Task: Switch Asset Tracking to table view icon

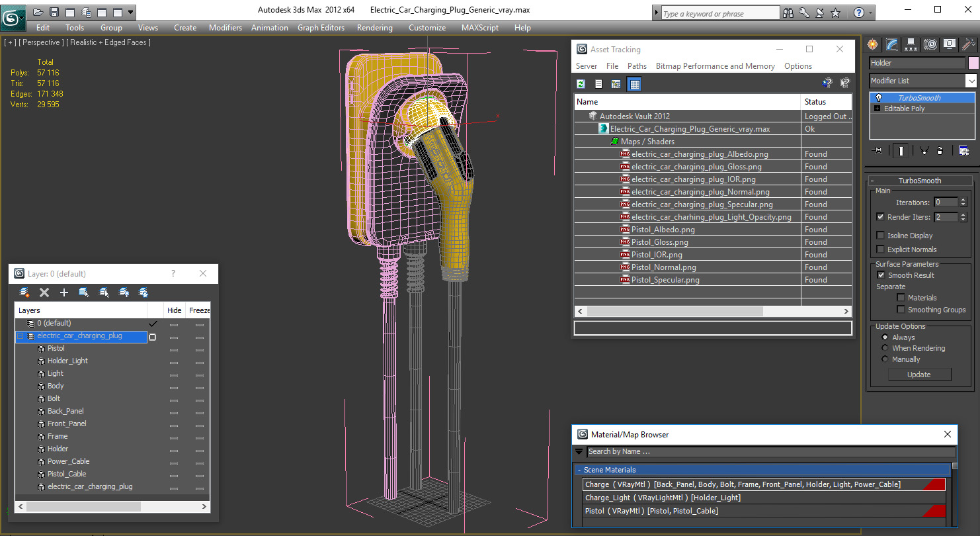Action: 634,84
